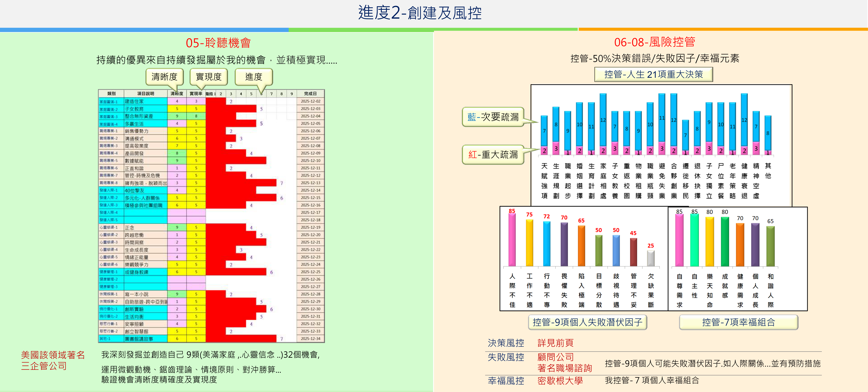Select the 寫一本小說 cell
Screen dimensions: 868x392
(146, 294)
